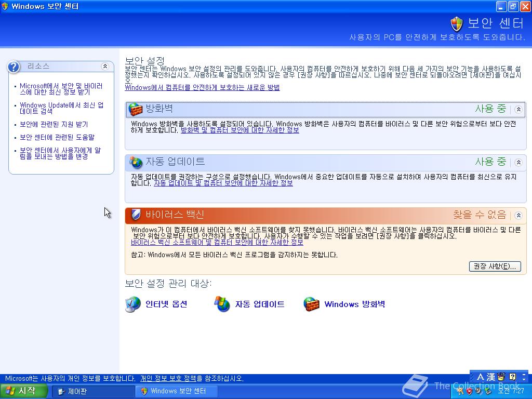Click the 인터넷 옵션 globe checkmark icon
532x399 pixels.
(x=132, y=304)
